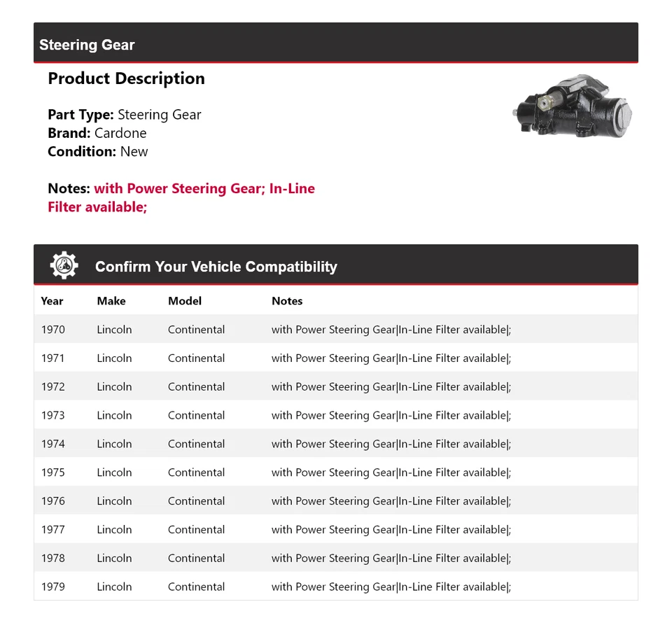Click the Model column header

tap(185, 301)
